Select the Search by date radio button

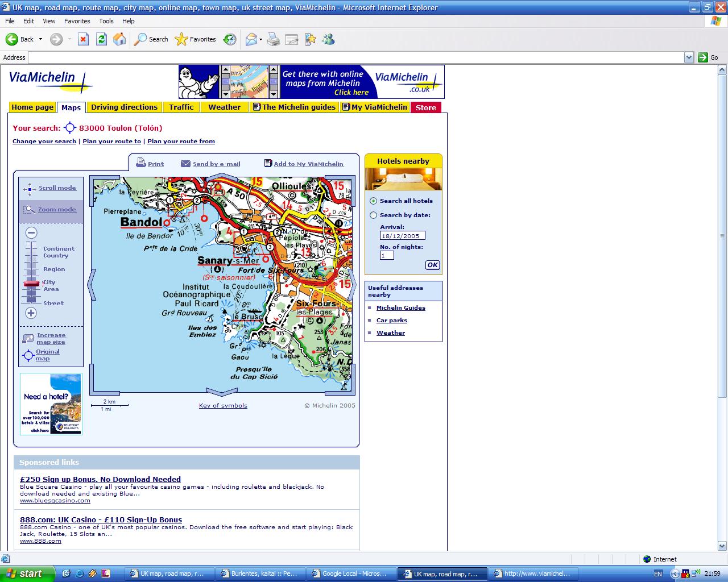(x=374, y=215)
